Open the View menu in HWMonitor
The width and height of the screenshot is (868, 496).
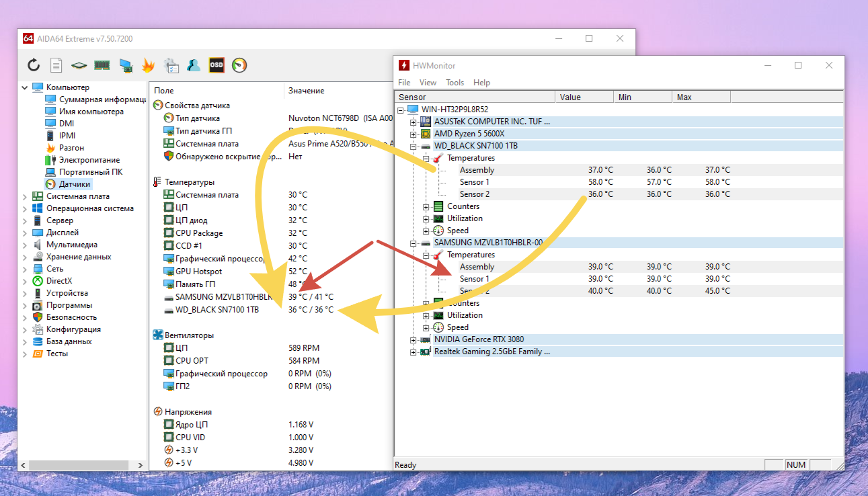tap(428, 83)
